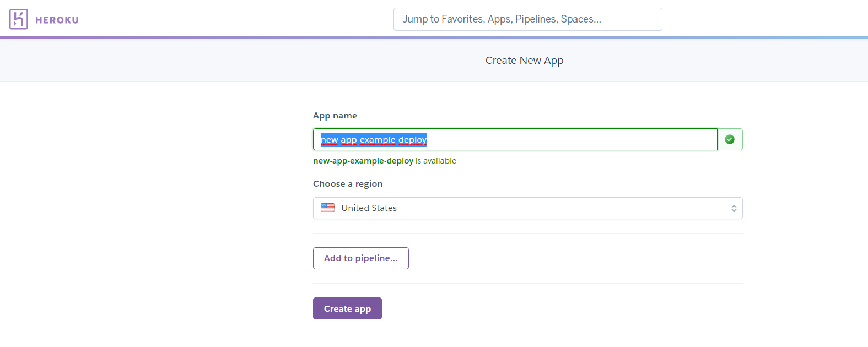Click the green availability checkmark icon
The image size is (868, 347).
coord(730,140)
